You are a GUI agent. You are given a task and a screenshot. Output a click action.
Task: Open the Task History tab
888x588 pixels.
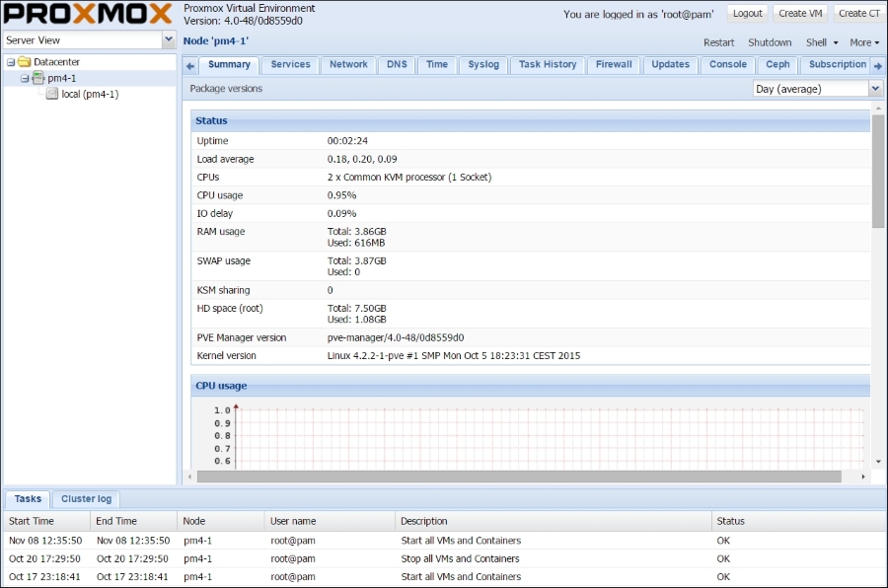pos(548,64)
